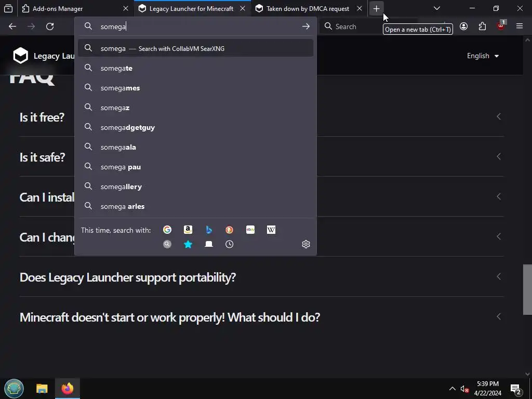
Task: Show hidden system tray icons
Action: click(x=453, y=389)
